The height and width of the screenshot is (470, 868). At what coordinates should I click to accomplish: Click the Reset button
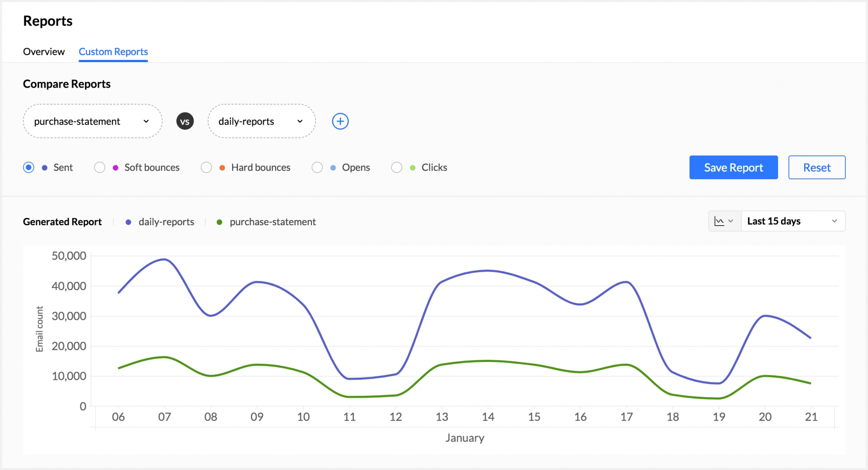[x=816, y=168]
